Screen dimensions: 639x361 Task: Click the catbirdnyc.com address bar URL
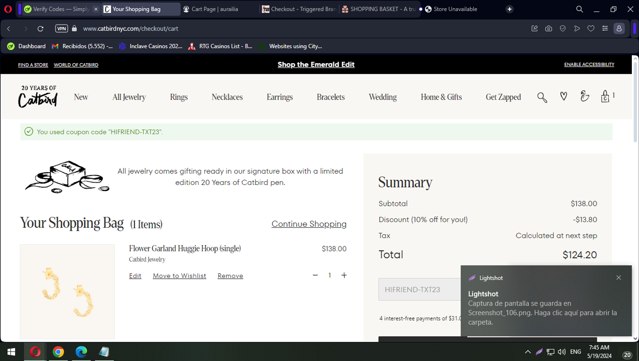click(x=130, y=29)
